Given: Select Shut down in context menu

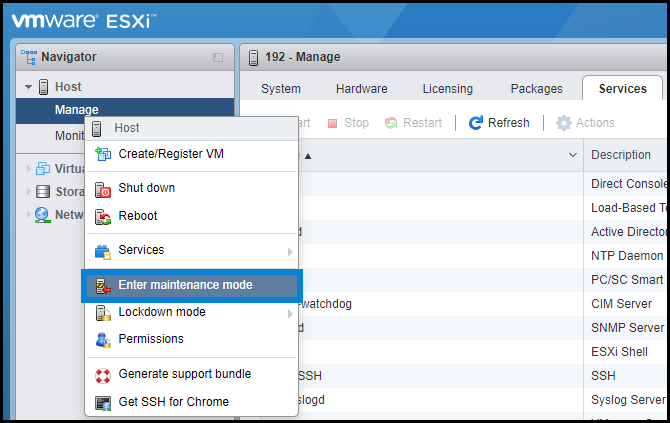Looking at the screenshot, I should pos(192,188).
